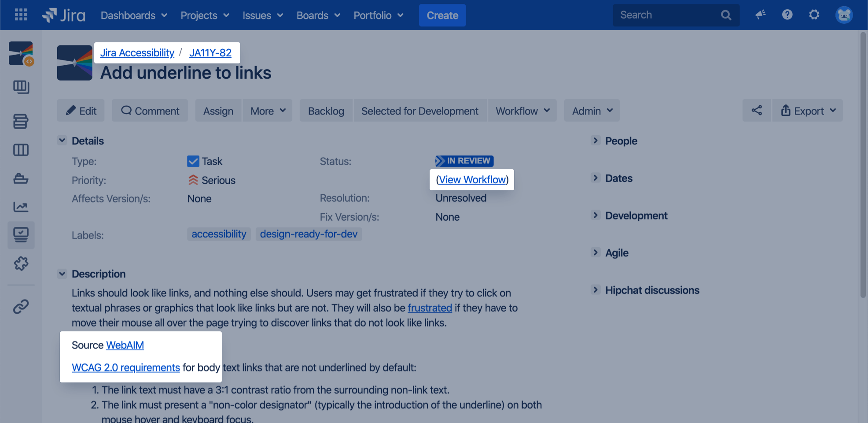Image resolution: width=868 pixels, height=423 pixels.
Task: Open the app switcher grid icon
Action: pos(21,15)
